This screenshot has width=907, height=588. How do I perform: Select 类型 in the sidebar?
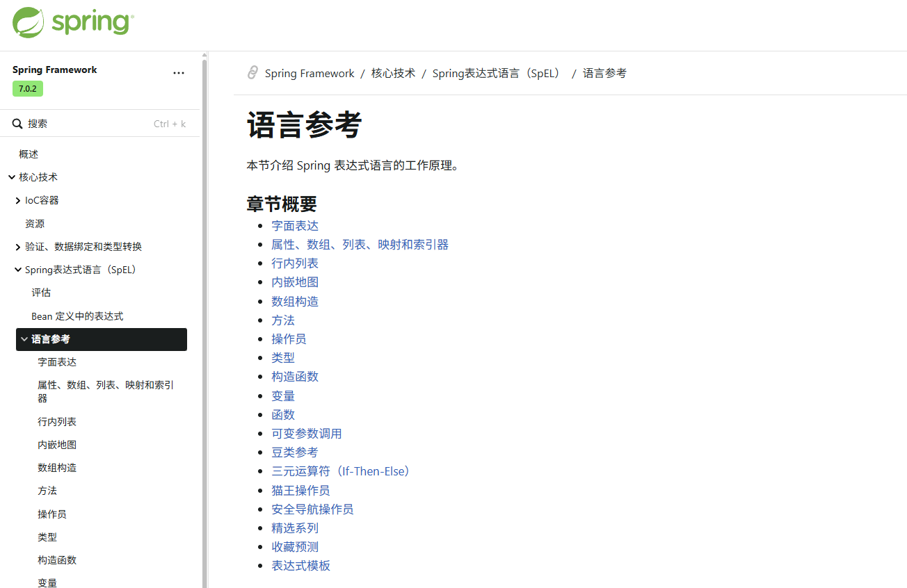[47, 537]
